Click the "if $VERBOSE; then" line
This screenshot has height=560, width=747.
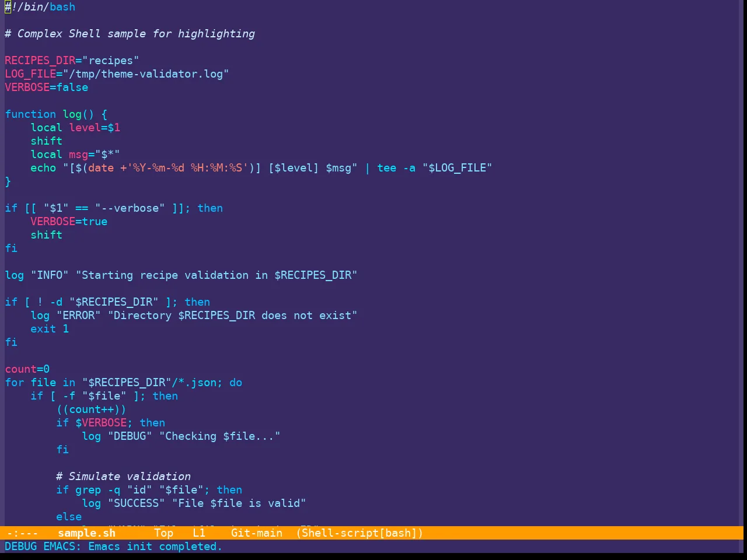click(110, 423)
